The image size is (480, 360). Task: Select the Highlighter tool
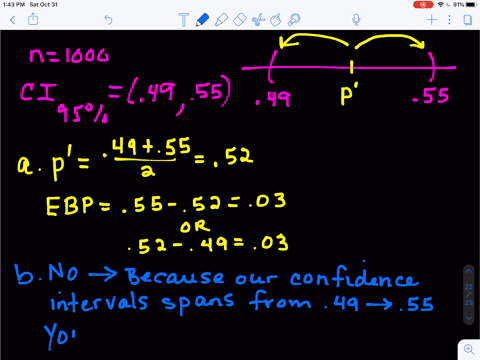click(x=221, y=20)
